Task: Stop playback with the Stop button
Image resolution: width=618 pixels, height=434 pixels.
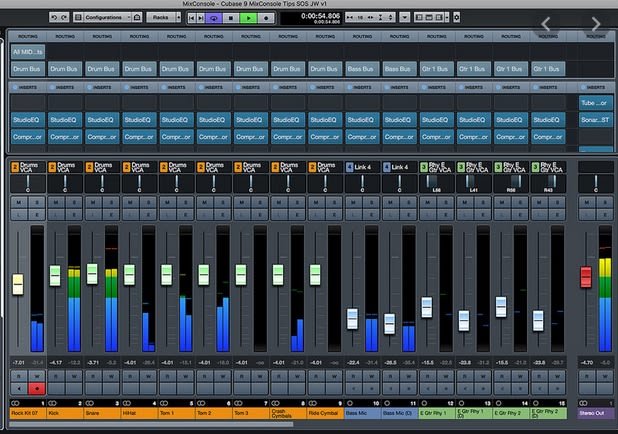Action: pyautogui.click(x=231, y=18)
